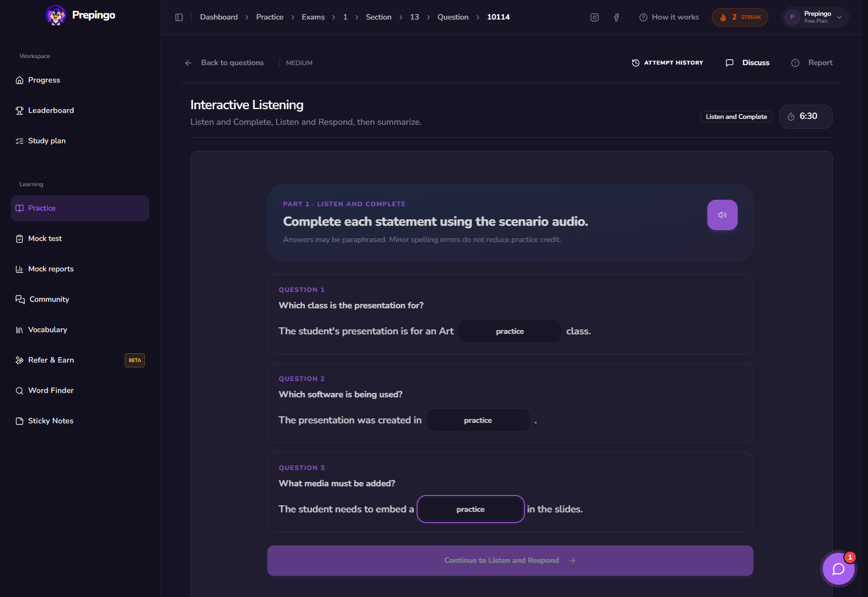Click the timer stopwatch icon
Image resolution: width=868 pixels, height=597 pixels.
click(x=791, y=117)
